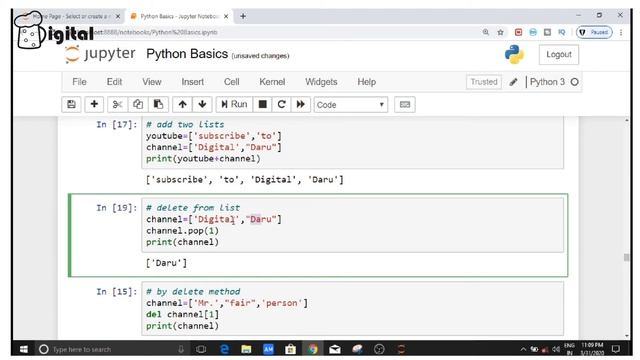Insert cell below with plus icon
The width and height of the screenshot is (640, 360).
pyautogui.click(x=94, y=104)
